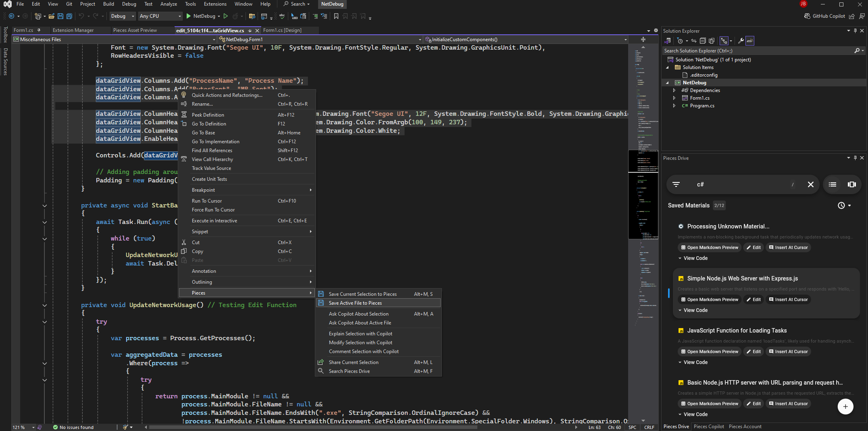868x431 pixels.
Task: Open the Pieces submenu in context menu
Action: [x=246, y=293]
